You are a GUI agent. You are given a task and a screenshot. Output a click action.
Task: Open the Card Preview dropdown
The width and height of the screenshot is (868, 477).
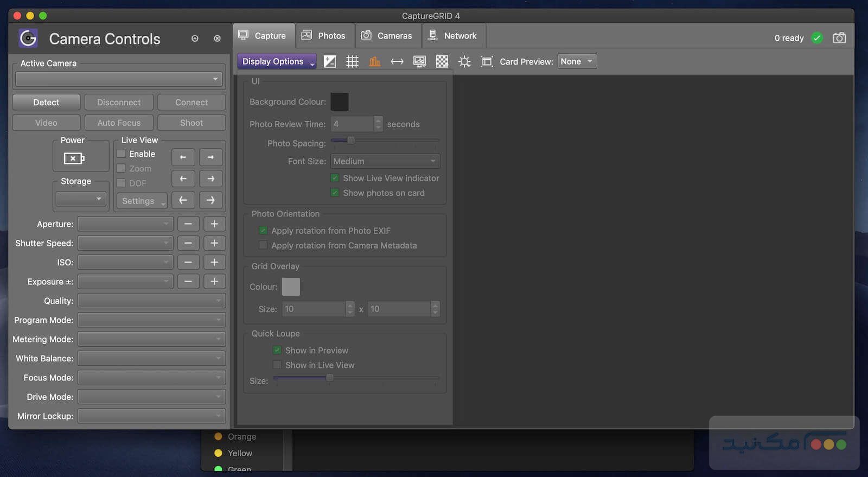(x=577, y=61)
